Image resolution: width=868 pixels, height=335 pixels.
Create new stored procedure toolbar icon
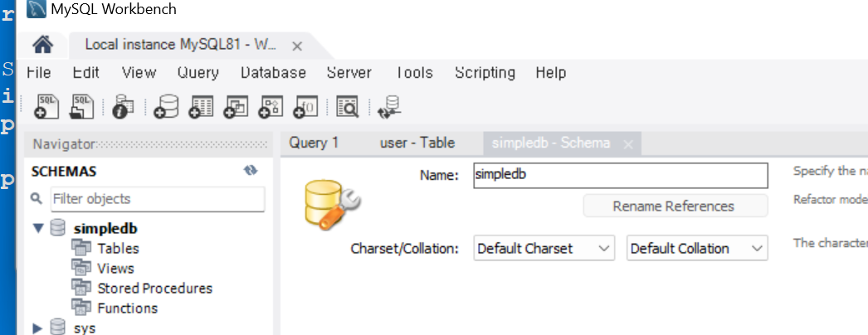[x=271, y=107]
